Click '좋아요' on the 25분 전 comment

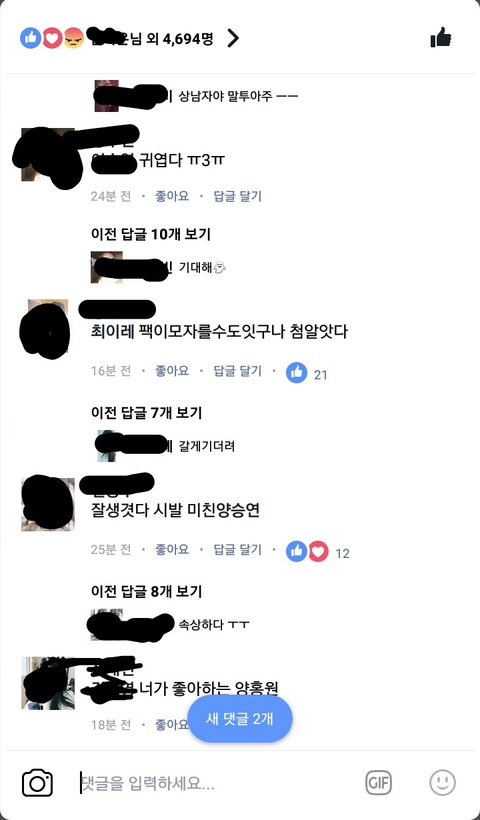point(172,550)
